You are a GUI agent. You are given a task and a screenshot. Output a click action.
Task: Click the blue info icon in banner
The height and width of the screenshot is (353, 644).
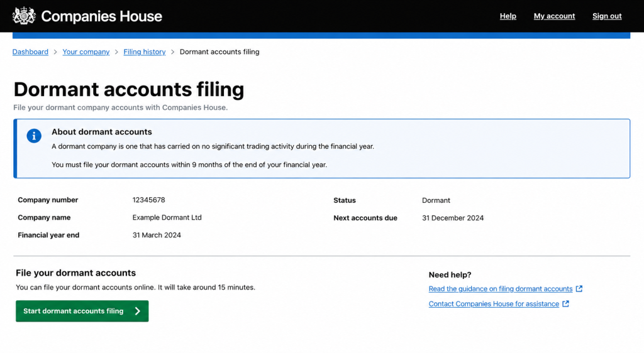point(34,136)
